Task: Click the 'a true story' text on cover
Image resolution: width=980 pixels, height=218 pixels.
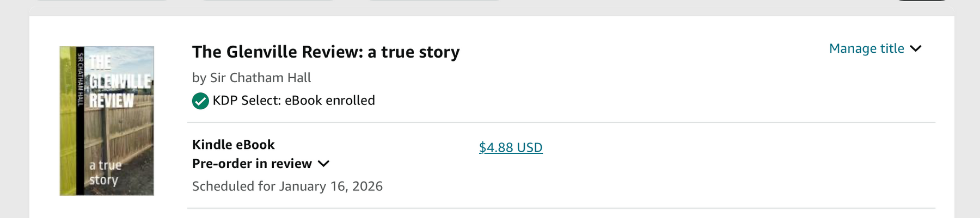Action: coord(104,172)
